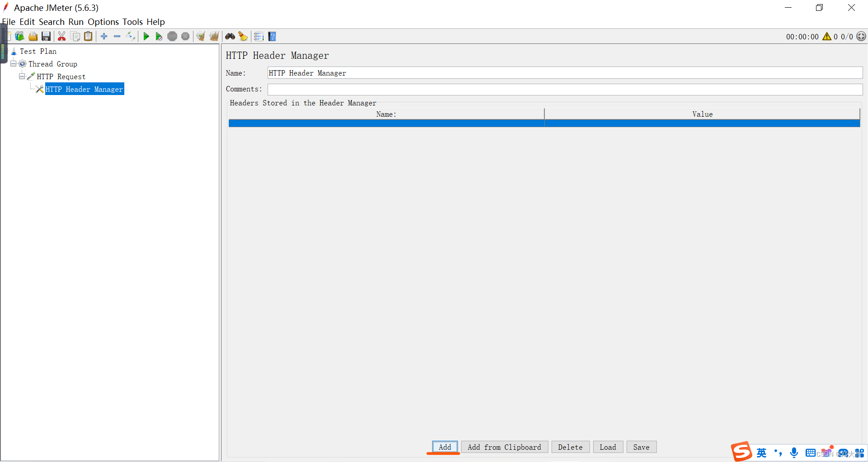Viewport: 868px width, 462px height.
Task: Open the Run menu
Action: pyautogui.click(x=76, y=22)
